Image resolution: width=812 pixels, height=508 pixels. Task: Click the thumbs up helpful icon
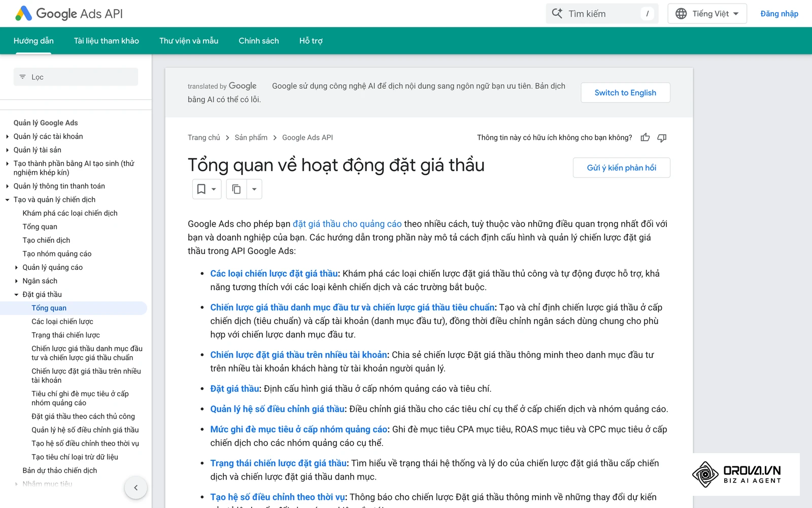[645, 138]
